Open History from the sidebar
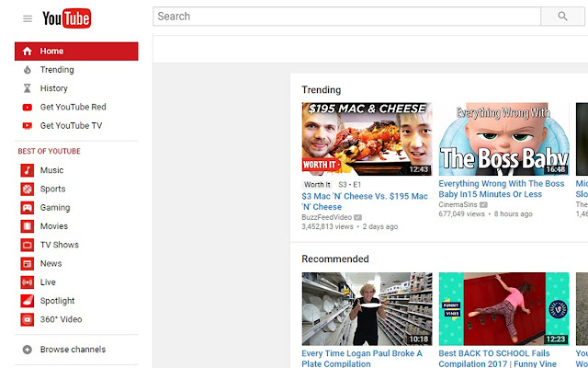 tap(54, 88)
